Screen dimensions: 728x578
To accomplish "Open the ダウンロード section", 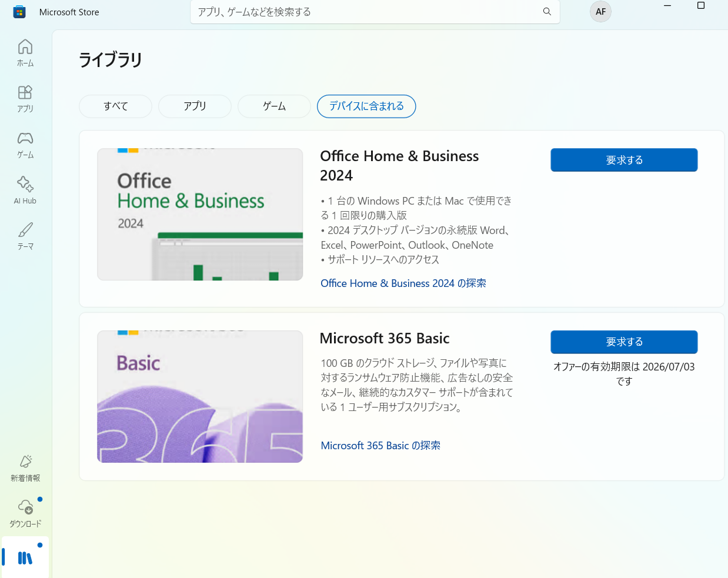I will (25, 512).
